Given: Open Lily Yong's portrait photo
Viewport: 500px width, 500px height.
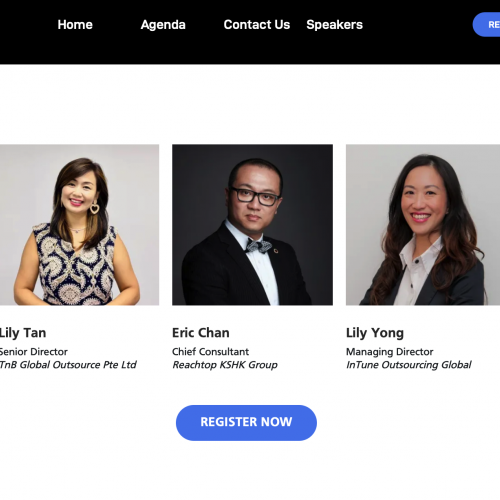Looking at the screenshot, I should tap(423, 225).
